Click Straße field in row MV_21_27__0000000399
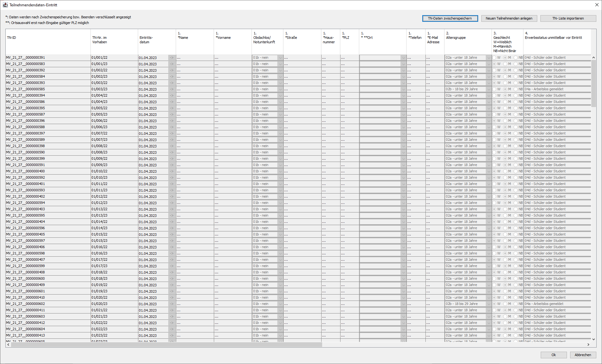 [x=302, y=158]
